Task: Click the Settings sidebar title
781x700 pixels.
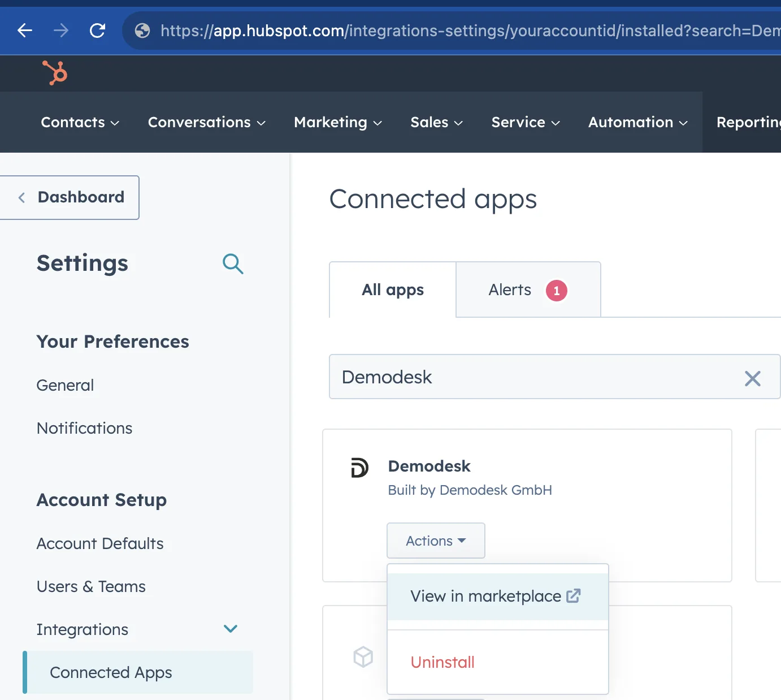Action: coord(83,263)
